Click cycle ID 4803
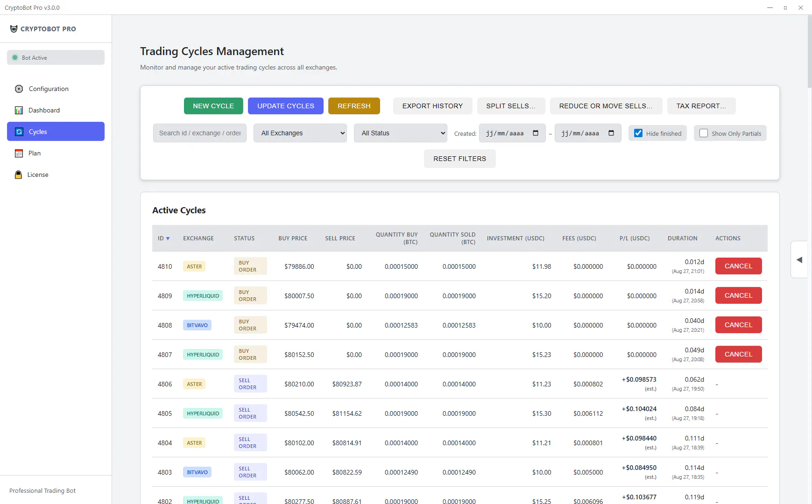 coord(165,472)
